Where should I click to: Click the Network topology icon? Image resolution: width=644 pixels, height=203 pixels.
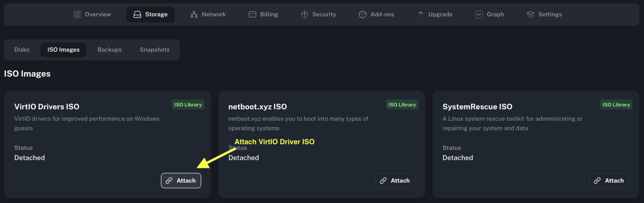[194, 14]
